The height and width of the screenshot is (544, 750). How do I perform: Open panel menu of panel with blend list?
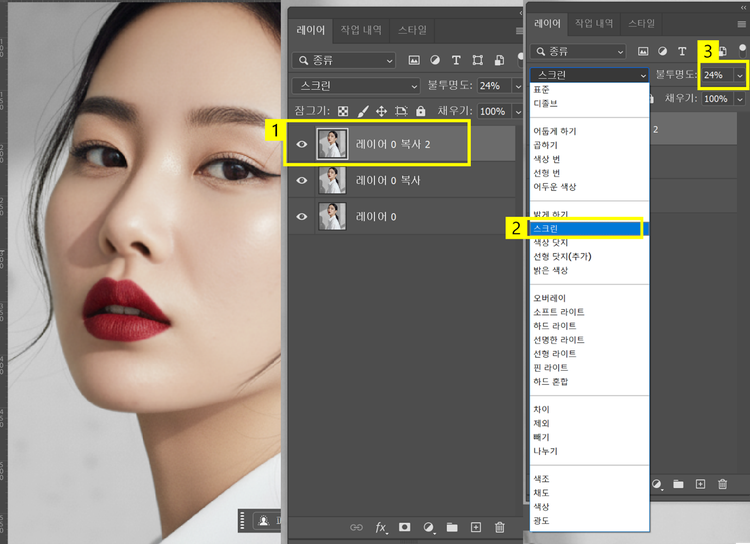click(741, 24)
